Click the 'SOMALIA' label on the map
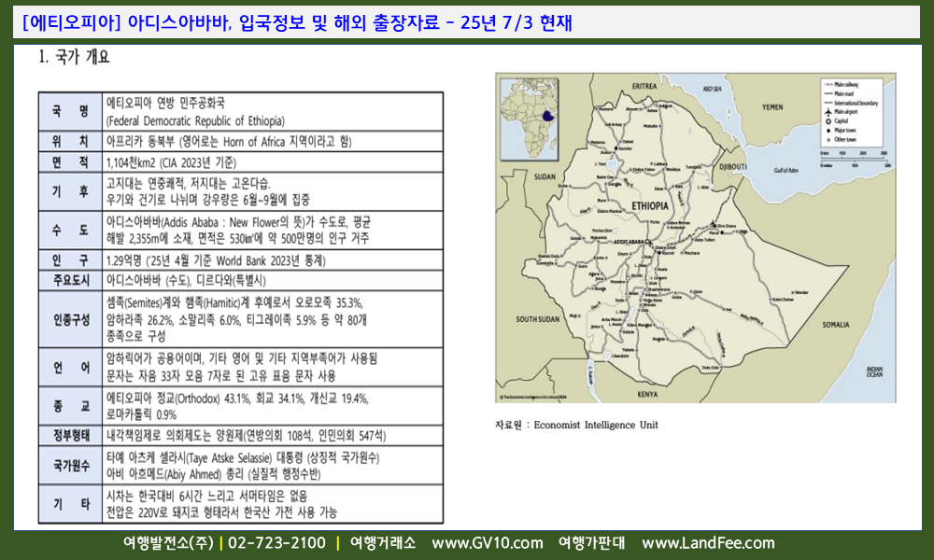 pos(836,325)
